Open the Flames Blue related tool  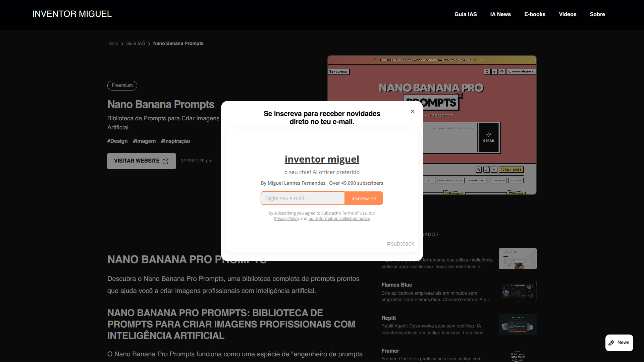click(397, 285)
